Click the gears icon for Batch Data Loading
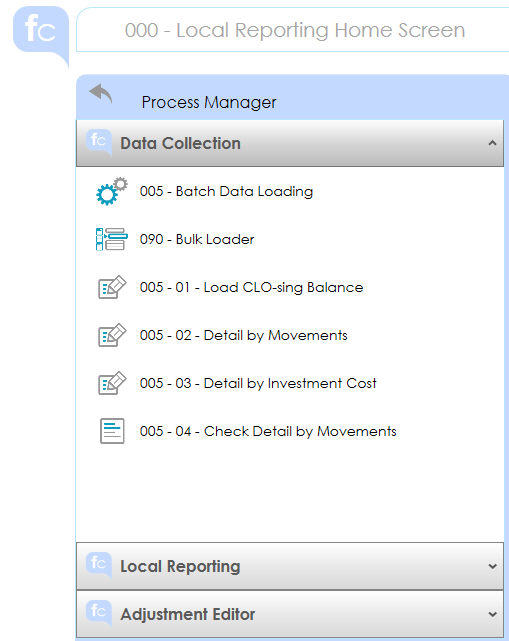 pyautogui.click(x=112, y=191)
